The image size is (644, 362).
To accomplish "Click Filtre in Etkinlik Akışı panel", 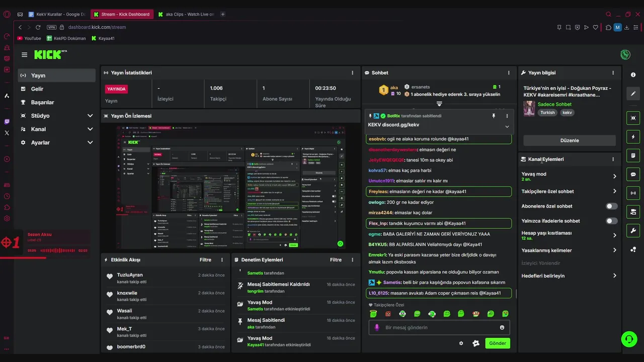I will pyautogui.click(x=205, y=260).
